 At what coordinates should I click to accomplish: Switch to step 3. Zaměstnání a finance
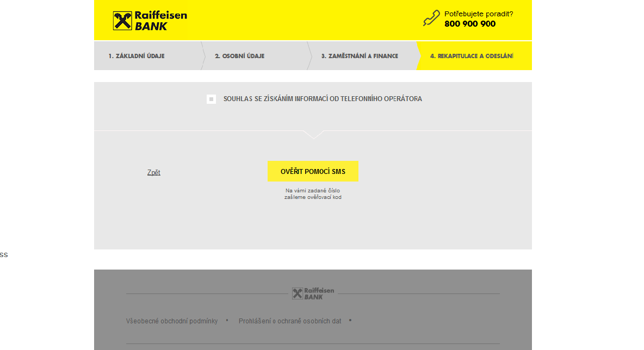tap(360, 56)
